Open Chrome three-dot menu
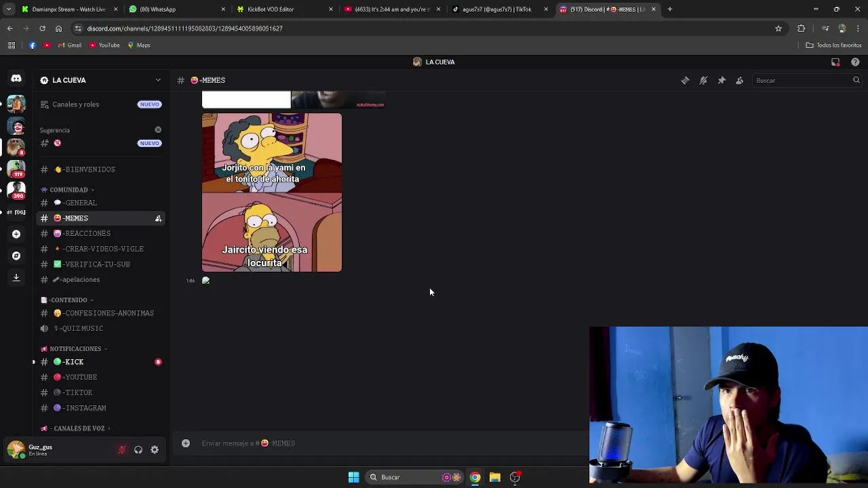This screenshot has width=868, height=488. tap(859, 28)
